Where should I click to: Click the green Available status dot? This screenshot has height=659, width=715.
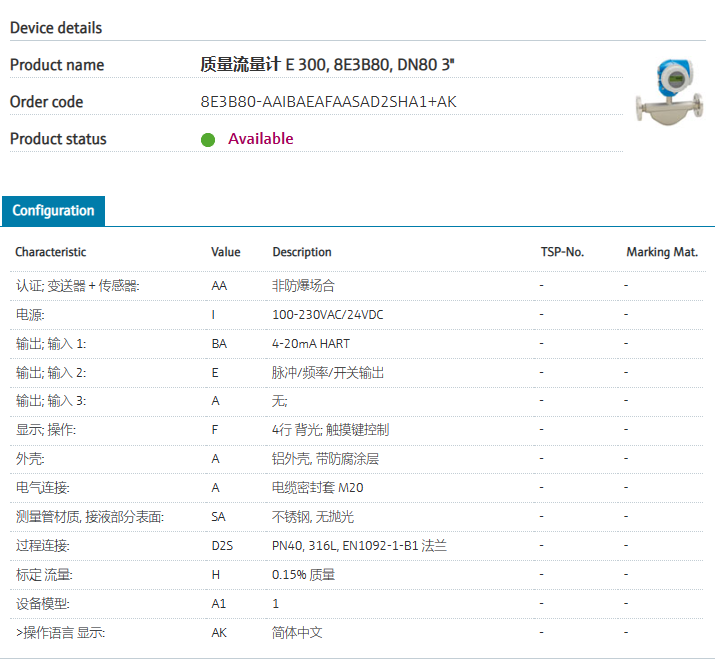(208, 139)
